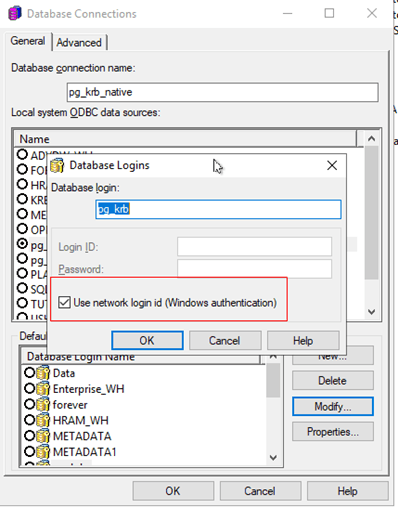Select the OP... ODBC data source radio
398x508 pixels.
[22, 229]
